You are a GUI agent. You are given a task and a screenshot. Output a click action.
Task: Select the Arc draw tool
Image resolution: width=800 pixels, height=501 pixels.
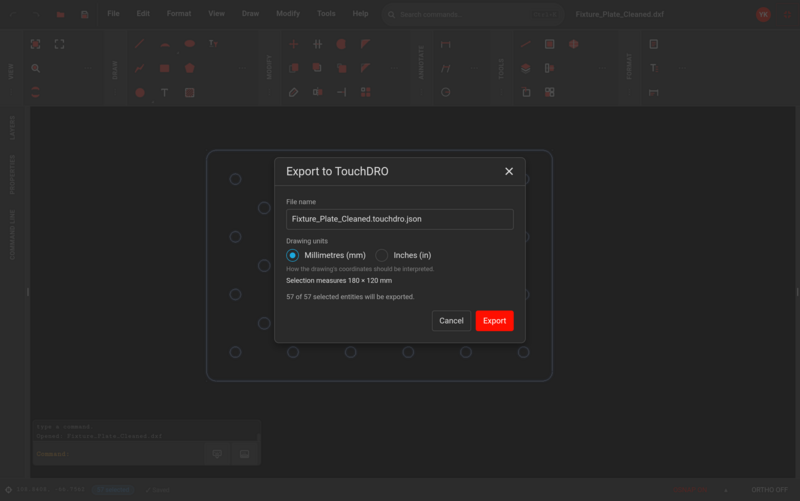tap(165, 44)
